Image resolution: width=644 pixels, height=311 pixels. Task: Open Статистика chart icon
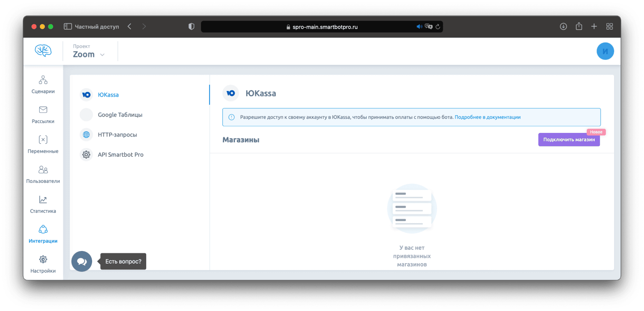tap(43, 200)
